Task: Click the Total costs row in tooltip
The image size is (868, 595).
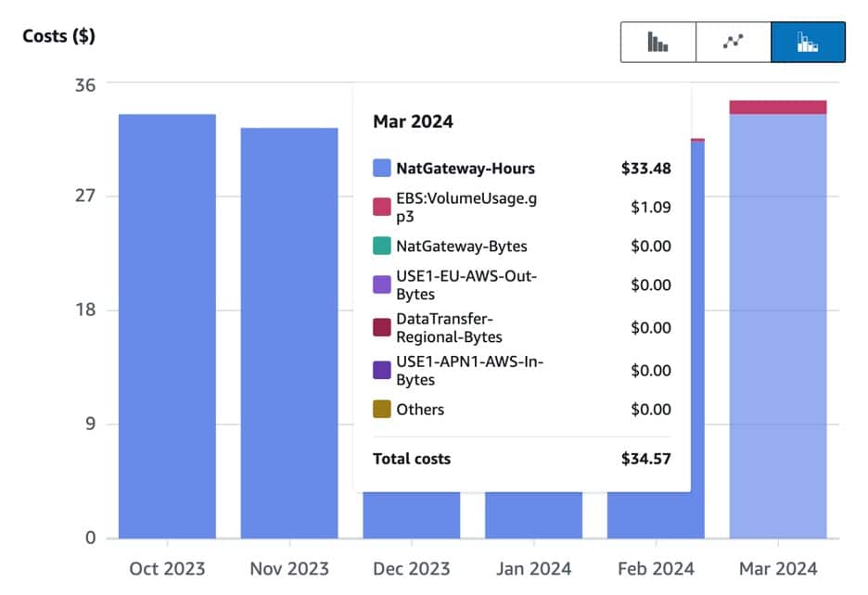Action: point(521,458)
